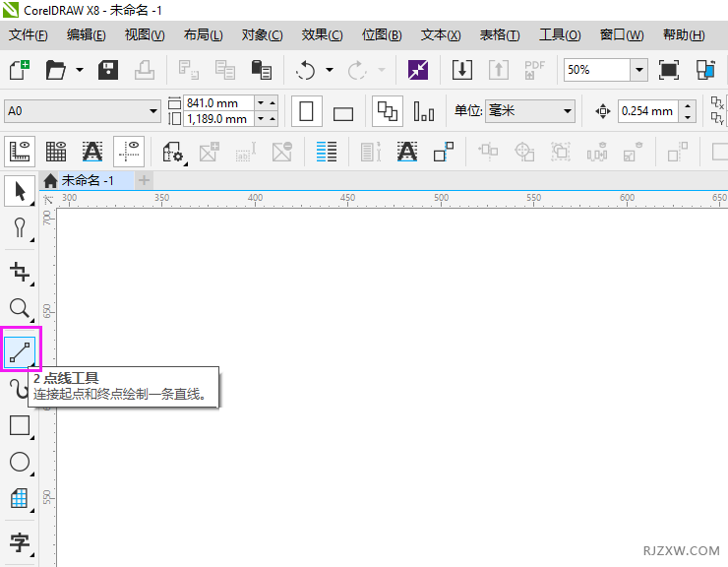Add a new document with plus tab
The height and width of the screenshot is (567, 728).
coord(144,180)
